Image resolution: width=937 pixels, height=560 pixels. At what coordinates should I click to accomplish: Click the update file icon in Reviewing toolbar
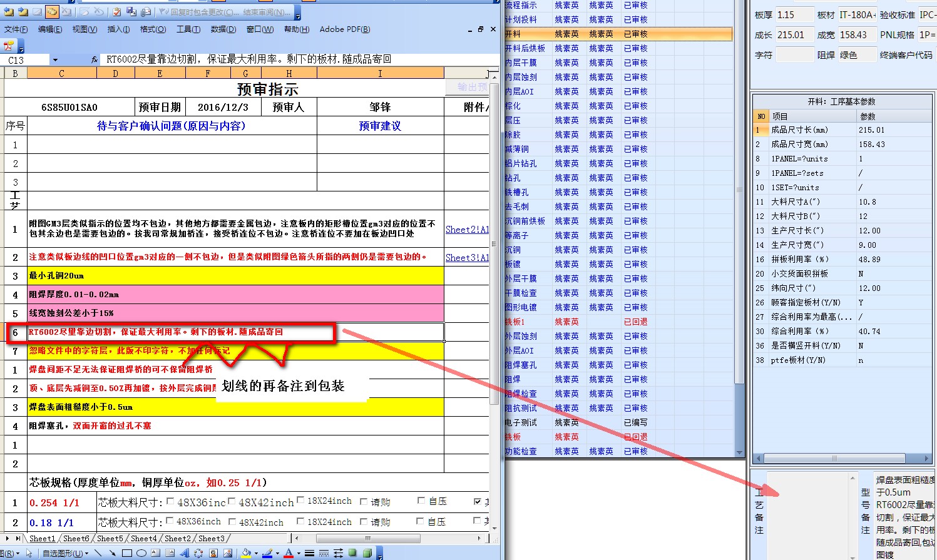pos(131,12)
